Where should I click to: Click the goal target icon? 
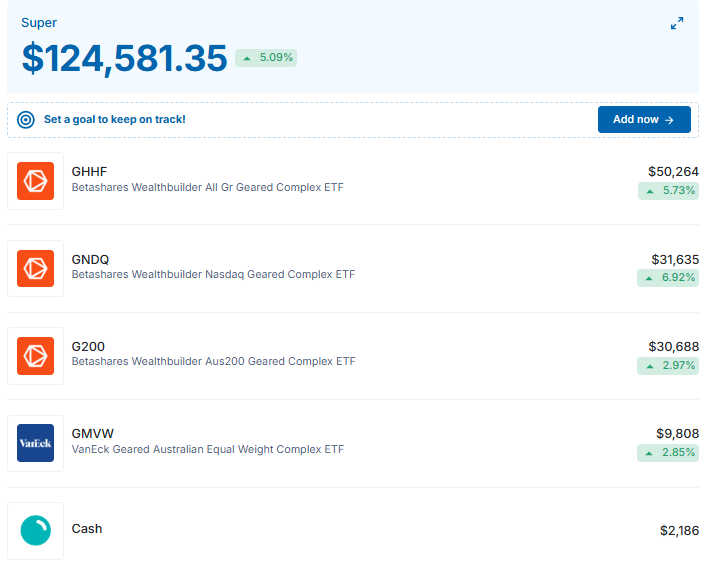(x=26, y=120)
